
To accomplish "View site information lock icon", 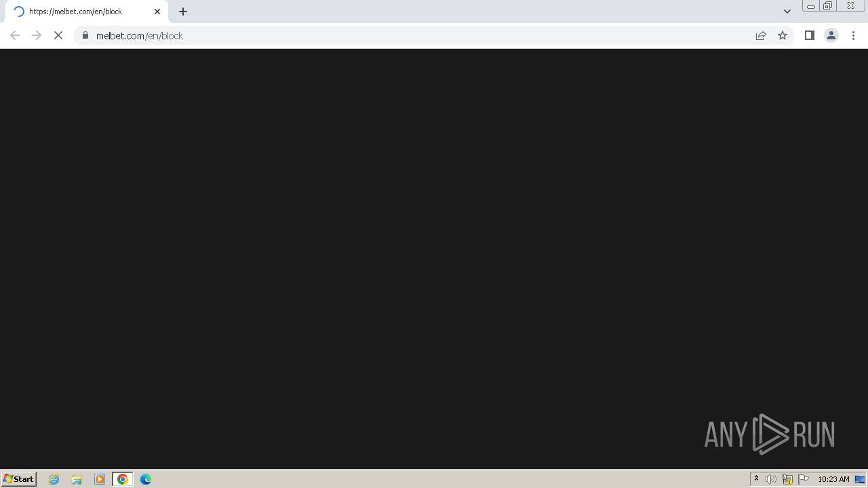I will click(x=85, y=35).
